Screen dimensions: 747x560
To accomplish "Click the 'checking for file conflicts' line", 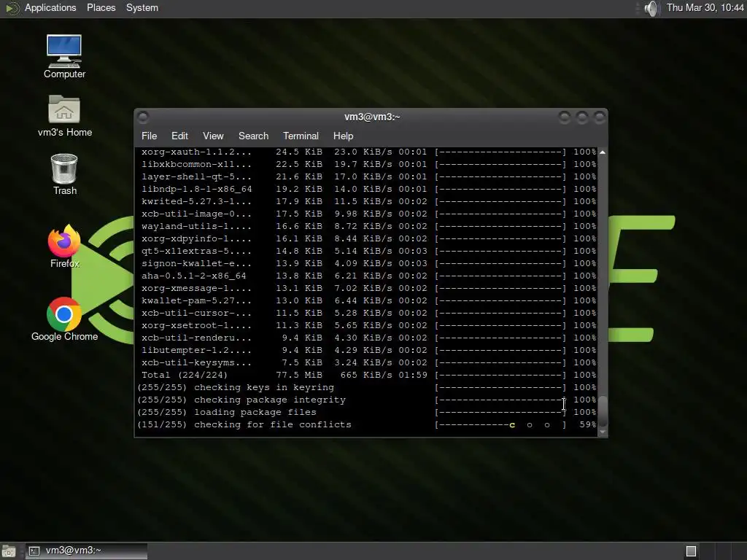I will [367, 425].
